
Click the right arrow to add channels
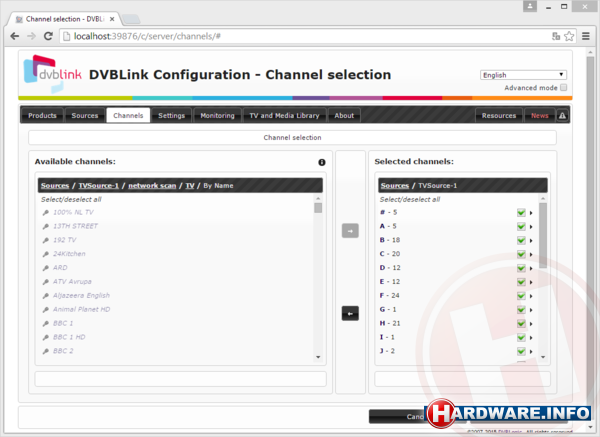350,231
